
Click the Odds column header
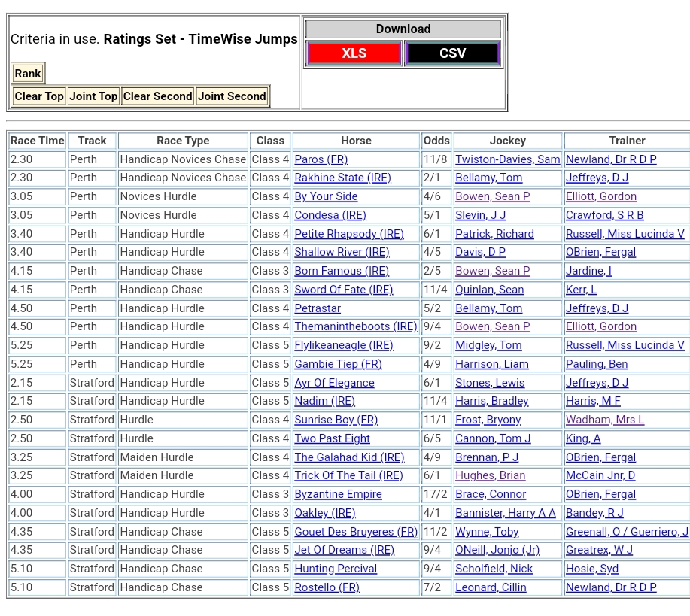436,141
